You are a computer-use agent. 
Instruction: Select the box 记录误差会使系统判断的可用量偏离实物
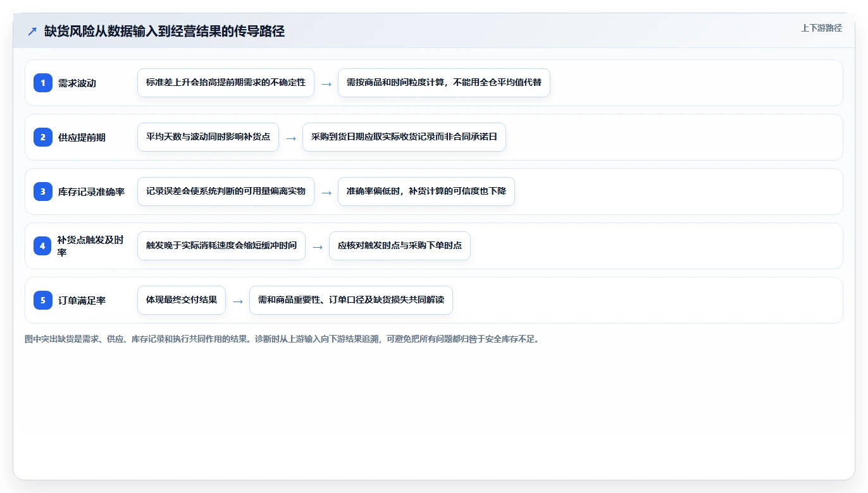click(226, 192)
